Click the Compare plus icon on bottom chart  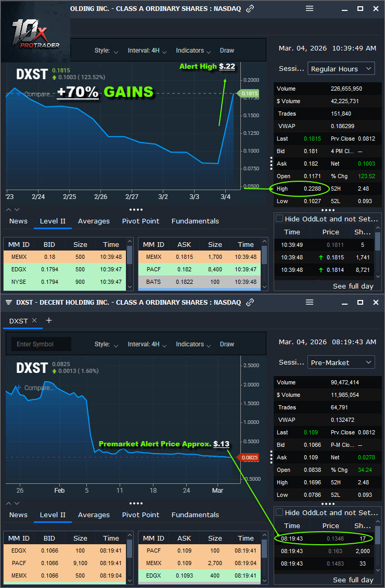point(19,388)
